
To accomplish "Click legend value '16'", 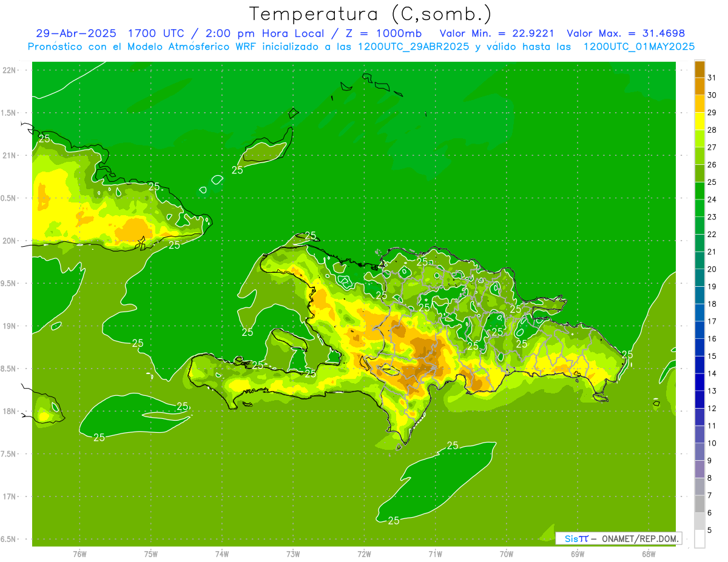I will [712, 339].
